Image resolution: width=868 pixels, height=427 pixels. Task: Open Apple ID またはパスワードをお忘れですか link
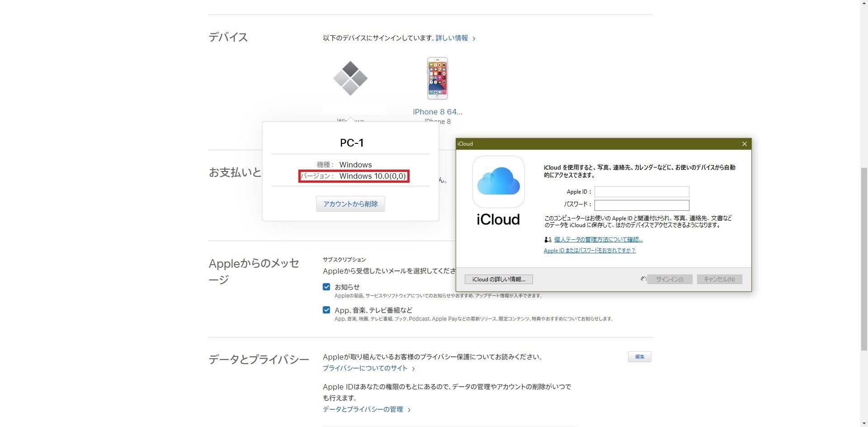590,251
